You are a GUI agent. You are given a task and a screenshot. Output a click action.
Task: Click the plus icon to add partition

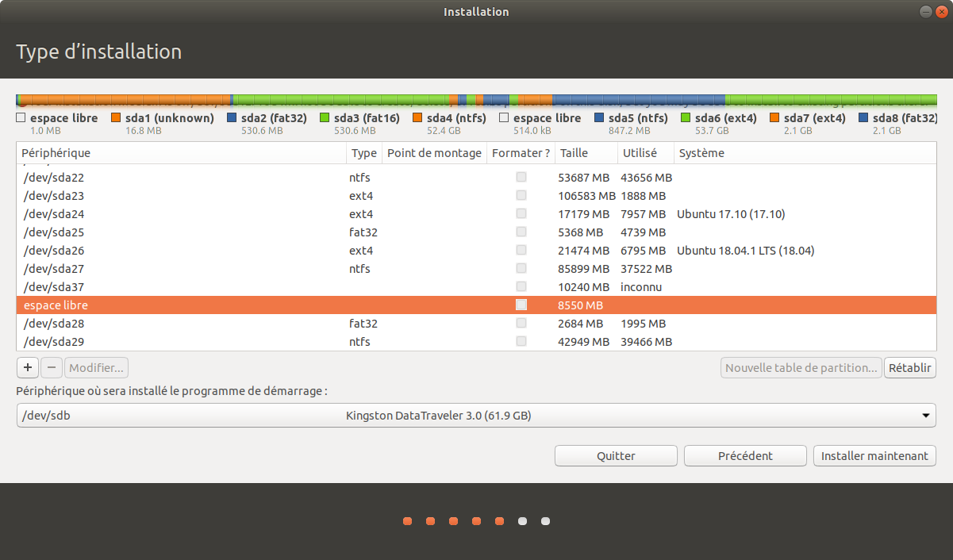(27, 368)
